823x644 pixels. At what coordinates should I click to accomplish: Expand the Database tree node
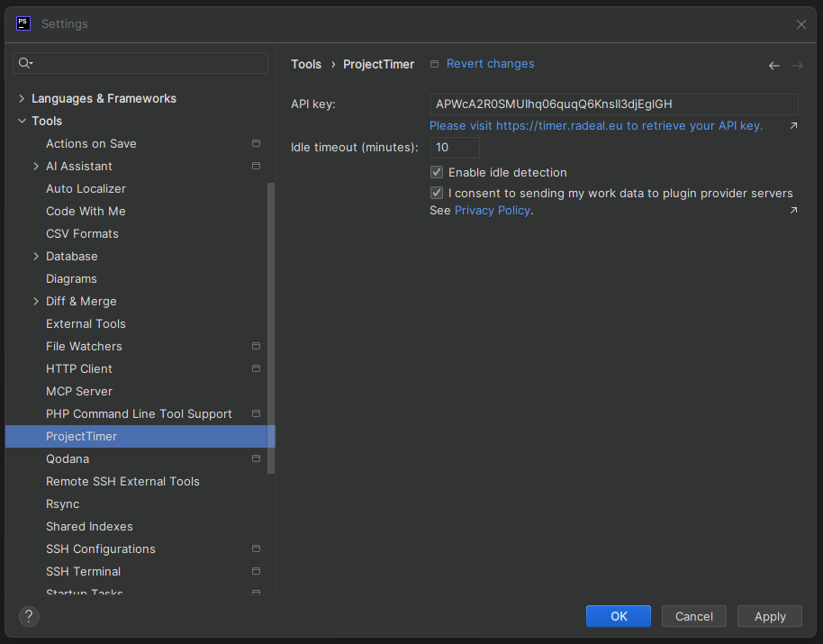point(36,257)
